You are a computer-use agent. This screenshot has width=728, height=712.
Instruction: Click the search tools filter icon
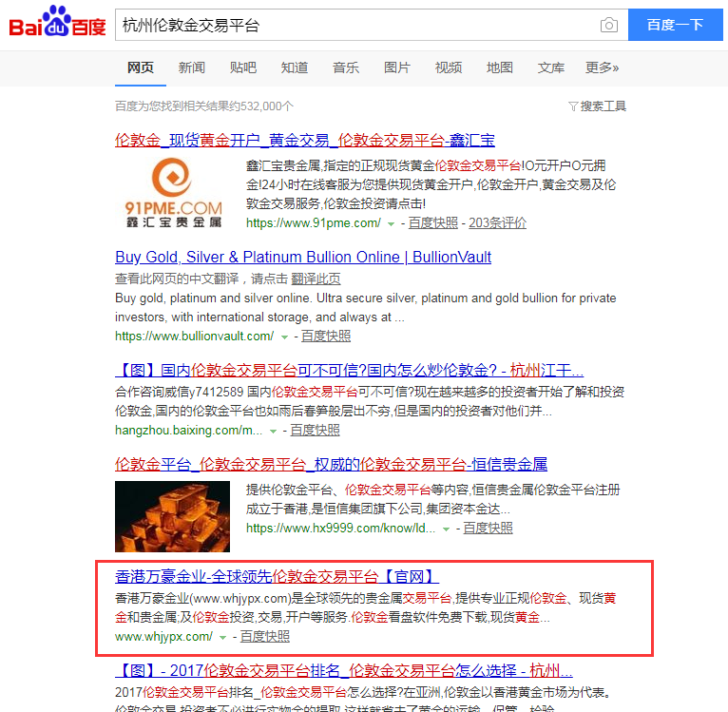point(573,106)
